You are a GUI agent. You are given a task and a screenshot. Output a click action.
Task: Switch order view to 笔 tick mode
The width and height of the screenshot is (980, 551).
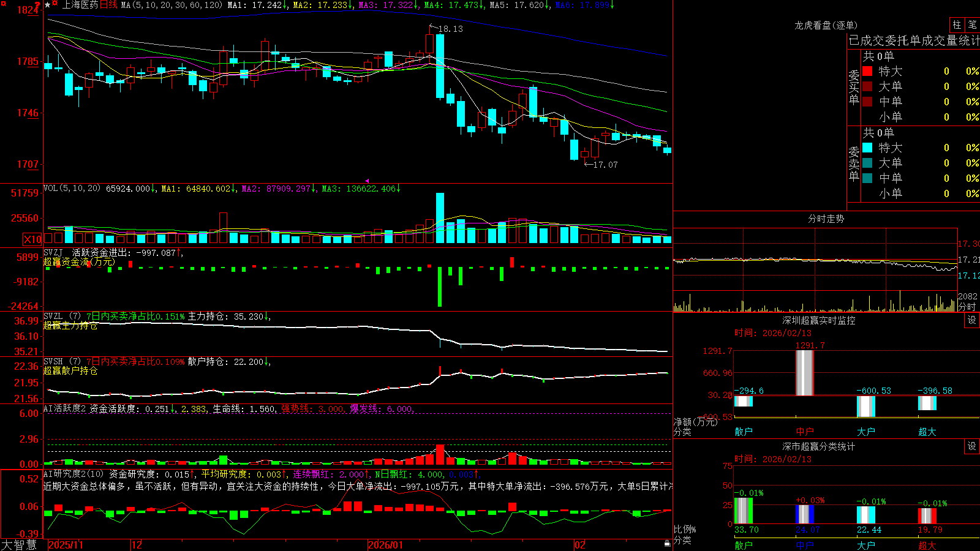(x=972, y=24)
